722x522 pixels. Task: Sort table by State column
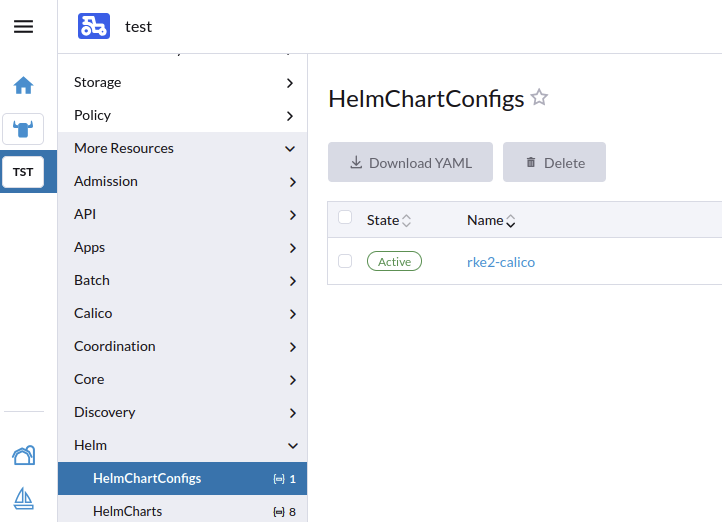point(389,220)
